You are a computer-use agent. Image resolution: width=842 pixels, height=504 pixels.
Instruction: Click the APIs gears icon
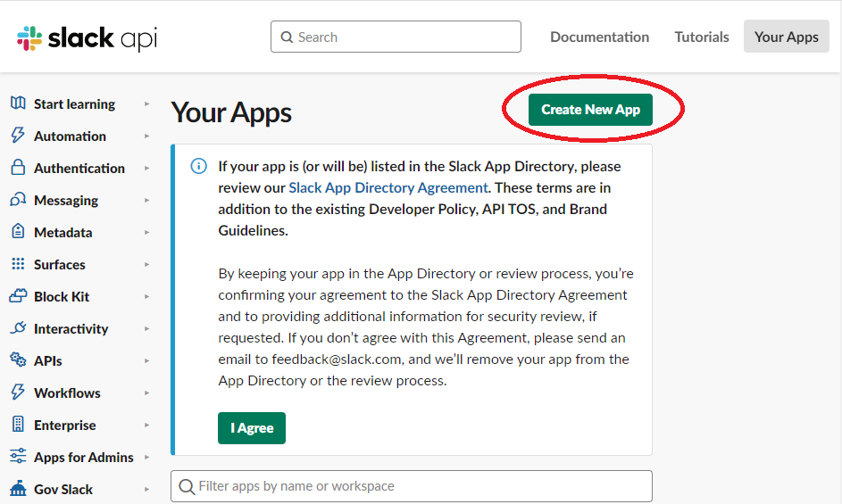18,360
